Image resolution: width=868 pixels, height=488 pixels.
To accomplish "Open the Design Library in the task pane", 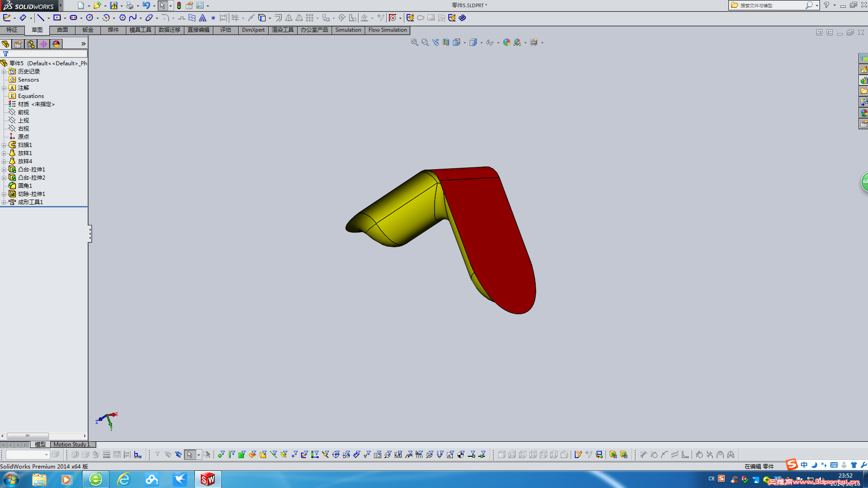I will pyautogui.click(x=863, y=80).
